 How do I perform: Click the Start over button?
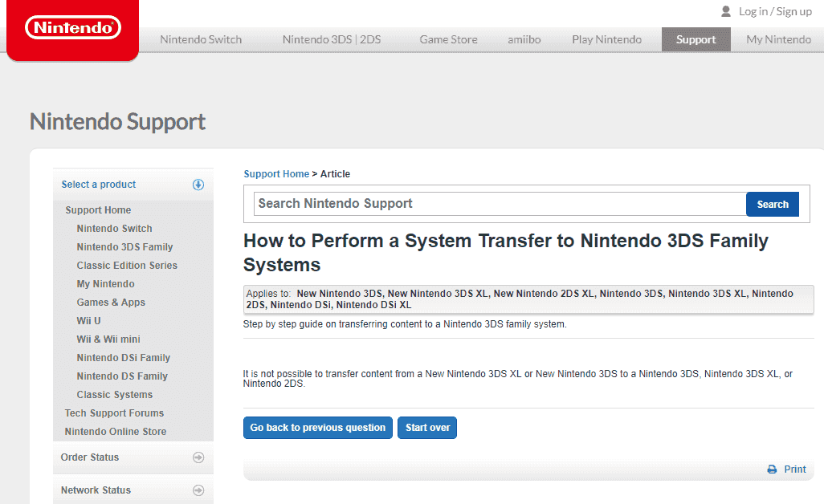[427, 428]
